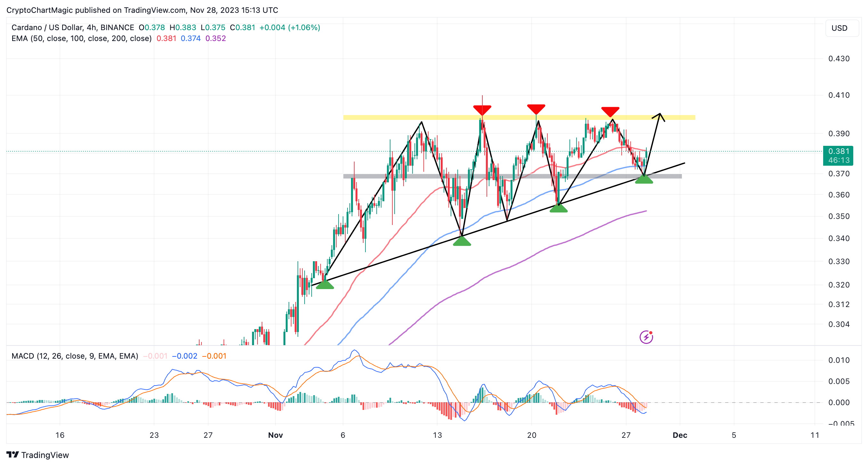Click the 0.320 price axis label
The height and width of the screenshot is (466, 868).
839,285
